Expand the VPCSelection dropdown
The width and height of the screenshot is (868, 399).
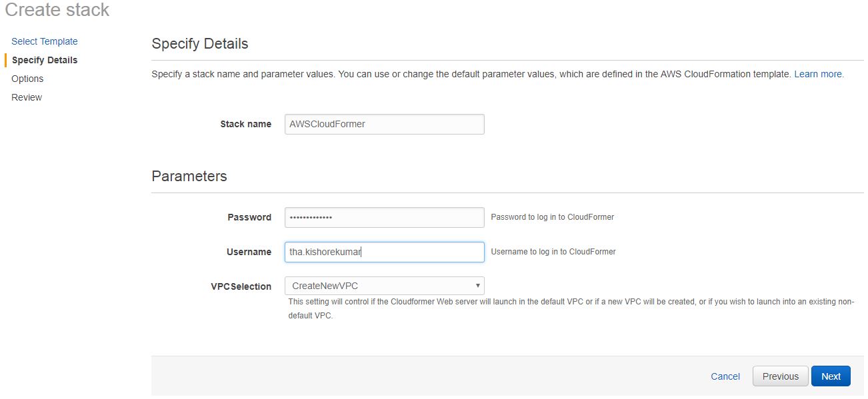(384, 286)
